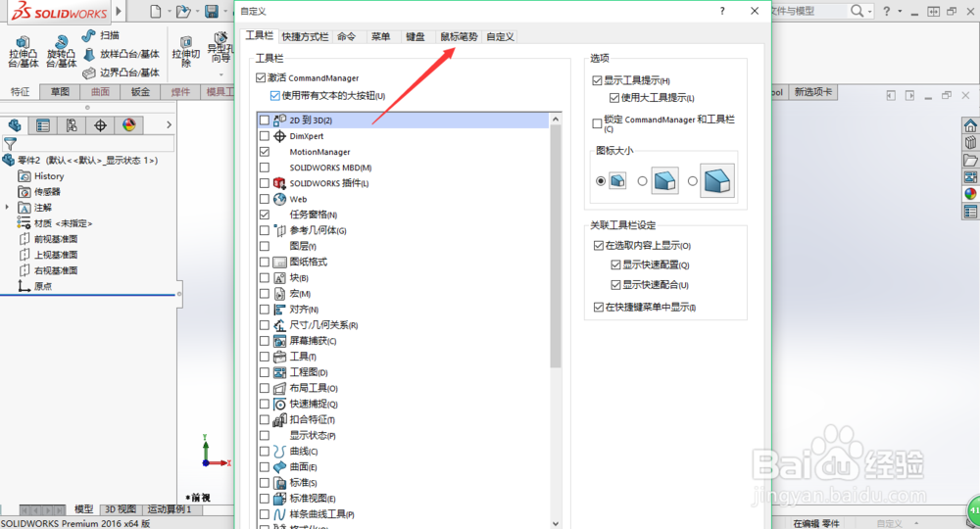
Task: Open the Design Library task pane icon
Action: (x=970, y=142)
